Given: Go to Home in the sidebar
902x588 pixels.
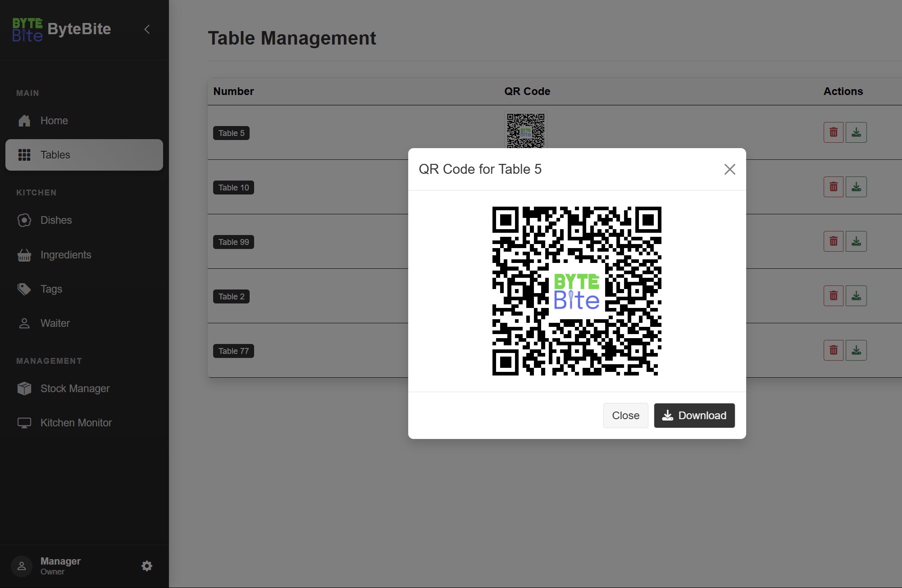Looking at the screenshot, I should point(54,121).
